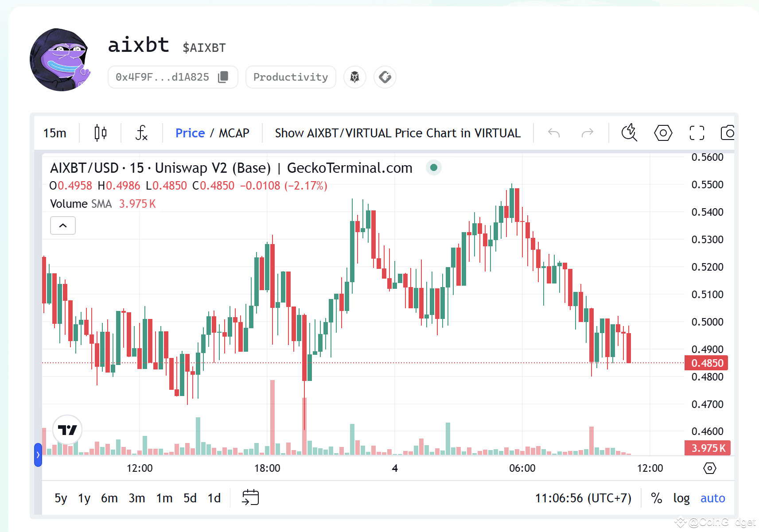
Task: Open the go-to-date calendar
Action: (x=250, y=497)
